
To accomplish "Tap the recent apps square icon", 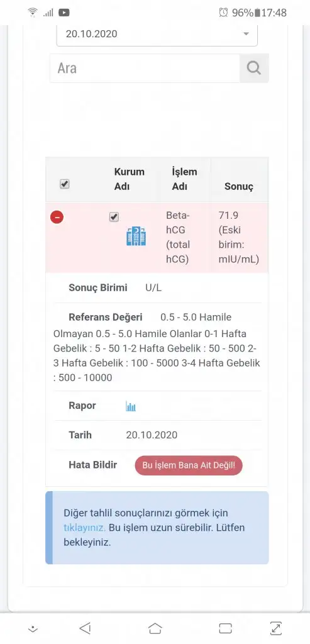I will [225, 628].
